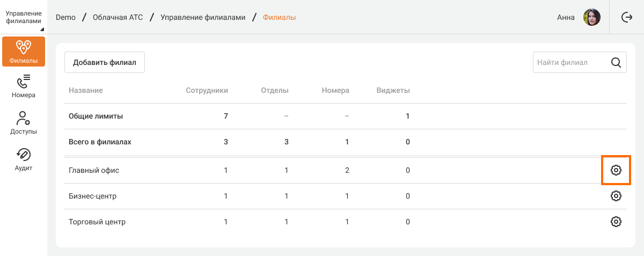Select the Бизнес-центр branch row
Image resolution: width=644 pixels, height=256 pixels.
coord(93,196)
